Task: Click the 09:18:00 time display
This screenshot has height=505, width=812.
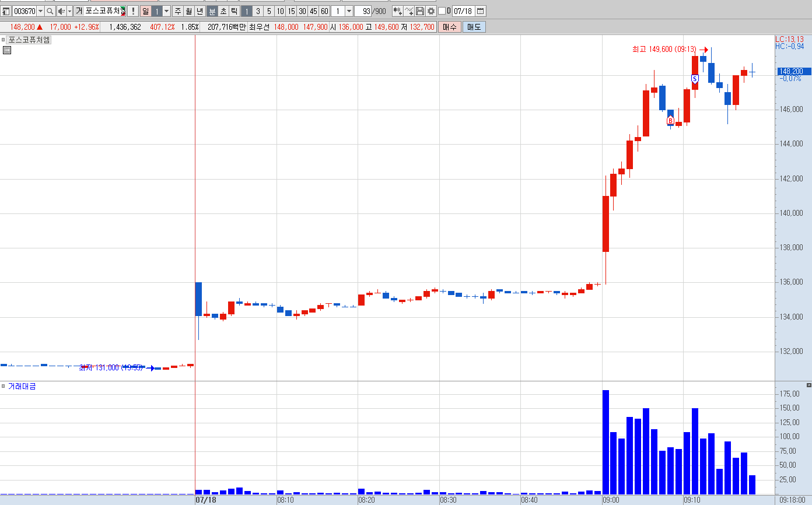Action: tap(792, 500)
